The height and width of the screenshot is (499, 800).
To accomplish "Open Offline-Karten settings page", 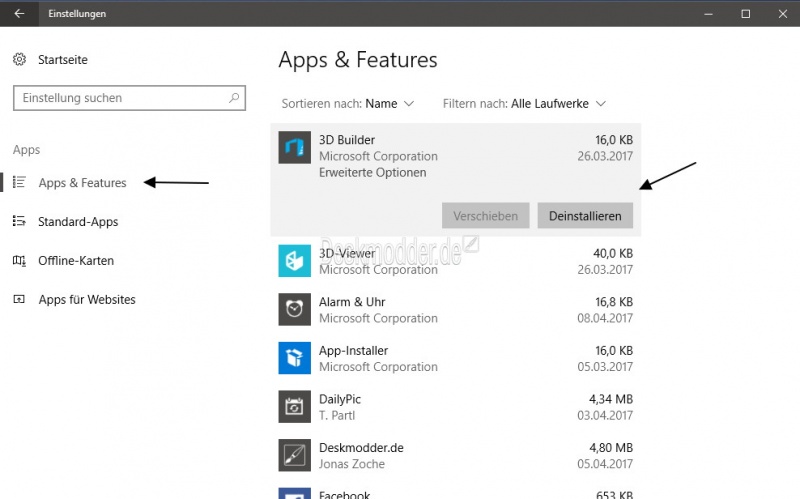I will 76,261.
